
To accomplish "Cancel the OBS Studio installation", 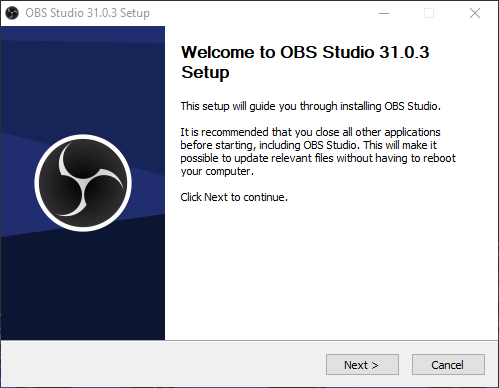I will tap(448, 365).
